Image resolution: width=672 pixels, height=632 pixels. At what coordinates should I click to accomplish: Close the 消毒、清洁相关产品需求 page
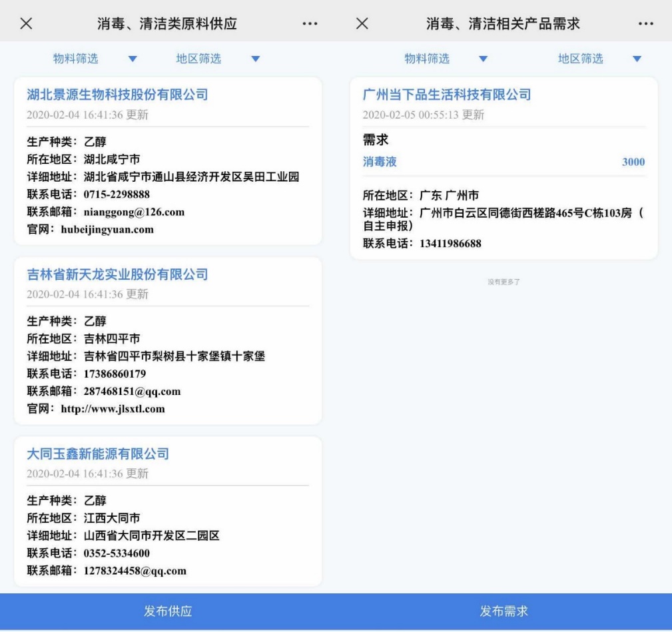click(x=362, y=23)
